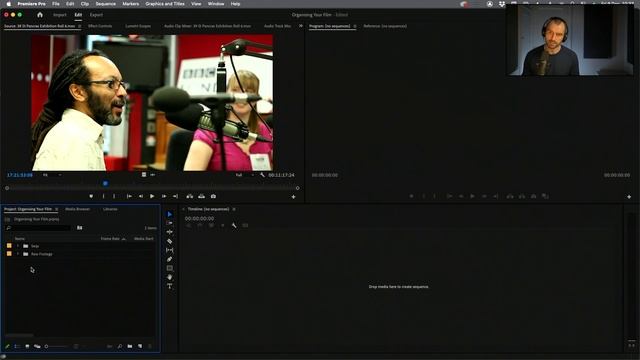Create New Bin folder icon
The width and height of the screenshot is (640, 360).
pos(130,346)
